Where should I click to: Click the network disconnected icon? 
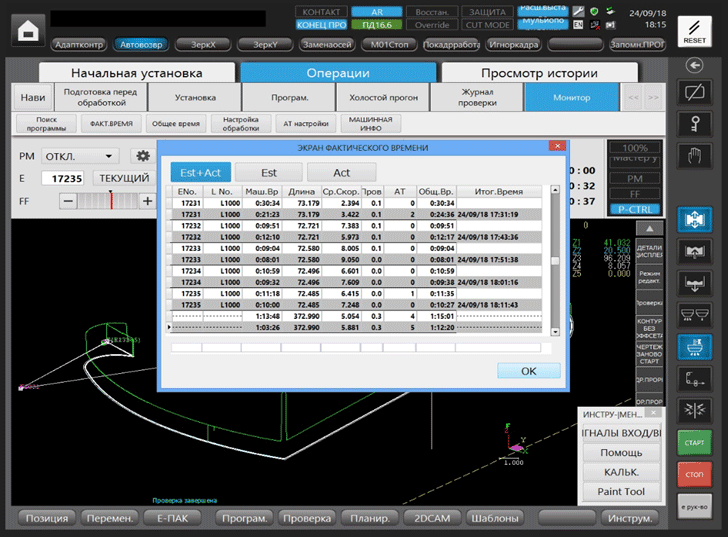594,25
